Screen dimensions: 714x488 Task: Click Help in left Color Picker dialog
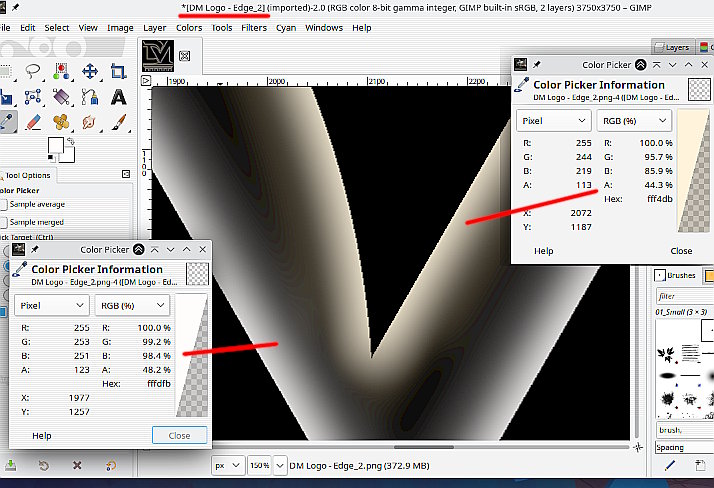point(41,436)
